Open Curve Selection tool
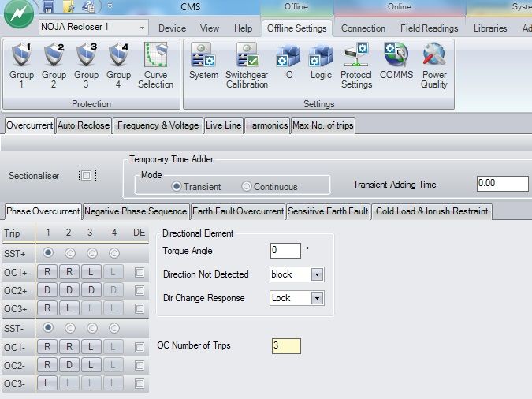The image size is (532, 399). point(156,65)
